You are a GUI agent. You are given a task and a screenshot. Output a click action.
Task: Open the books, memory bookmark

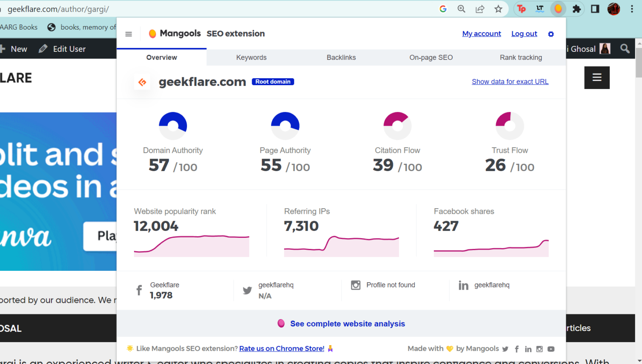82,27
